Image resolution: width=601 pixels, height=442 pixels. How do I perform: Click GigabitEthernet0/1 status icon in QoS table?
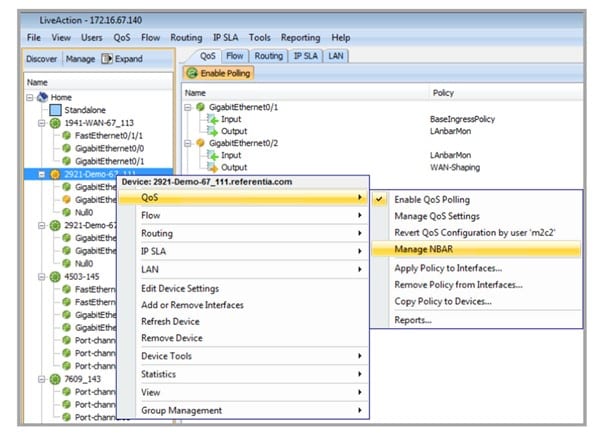point(200,107)
